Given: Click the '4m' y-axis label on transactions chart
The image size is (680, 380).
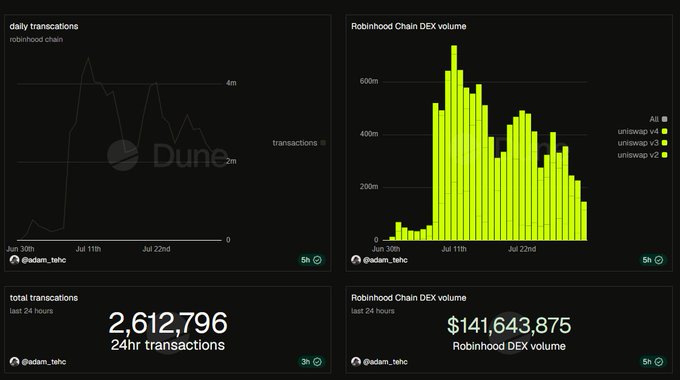Looking at the screenshot, I should [x=231, y=83].
